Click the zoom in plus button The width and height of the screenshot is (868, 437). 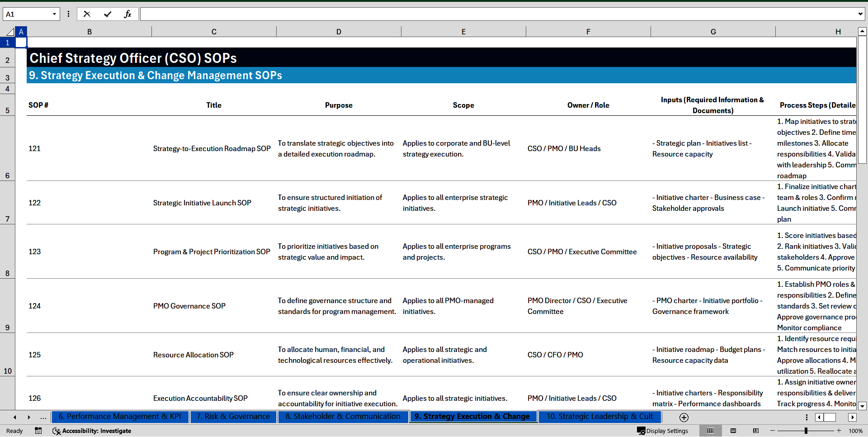(x=839, y=431)
